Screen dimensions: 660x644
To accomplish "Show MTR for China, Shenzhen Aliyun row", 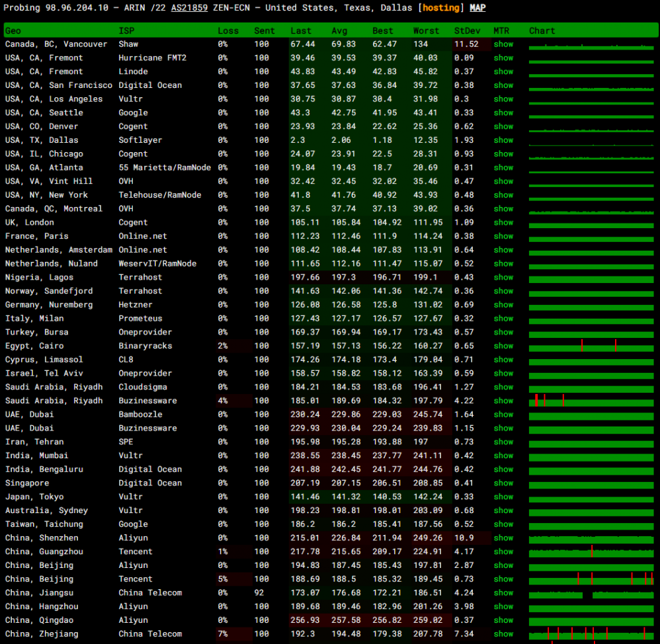I will tap(503, 538).
